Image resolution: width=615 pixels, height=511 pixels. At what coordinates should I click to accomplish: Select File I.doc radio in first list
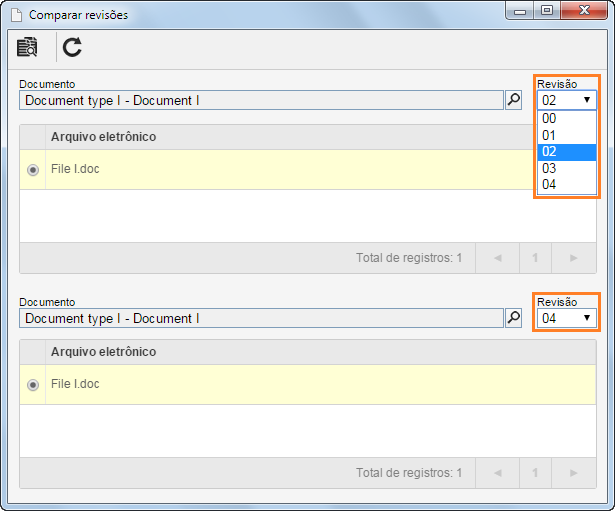[33, 170]
